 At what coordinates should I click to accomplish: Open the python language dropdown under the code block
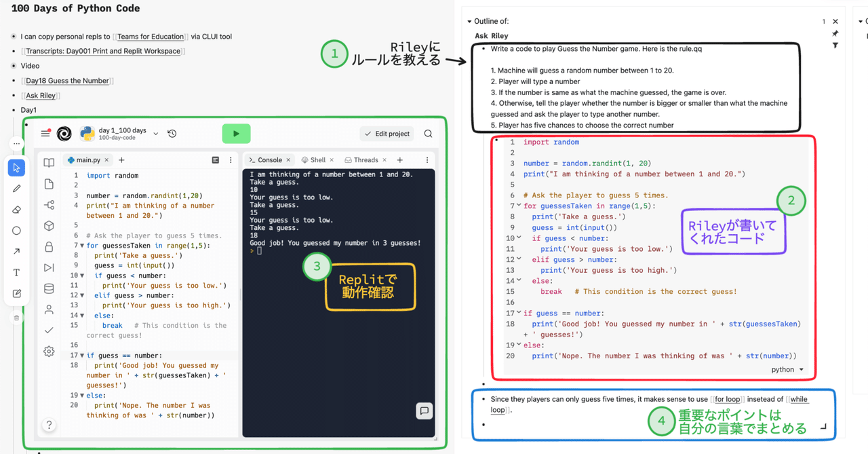(x=788, y=369)
